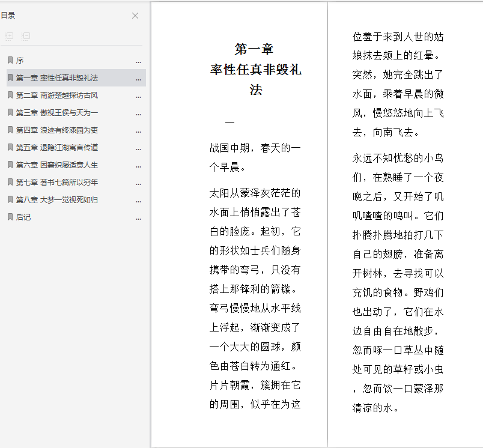Click bookmark icon beside 第七章
The image size is (483, 448).
pos(10,182)
